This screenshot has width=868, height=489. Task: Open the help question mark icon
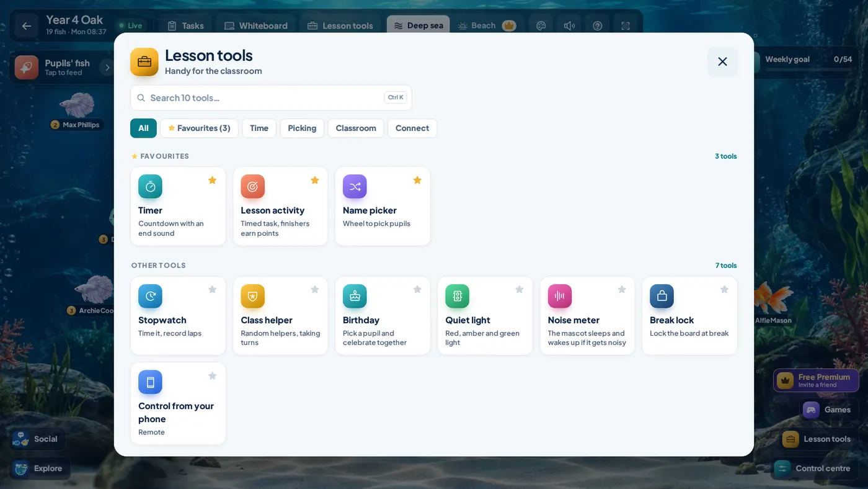click(598, 25)
